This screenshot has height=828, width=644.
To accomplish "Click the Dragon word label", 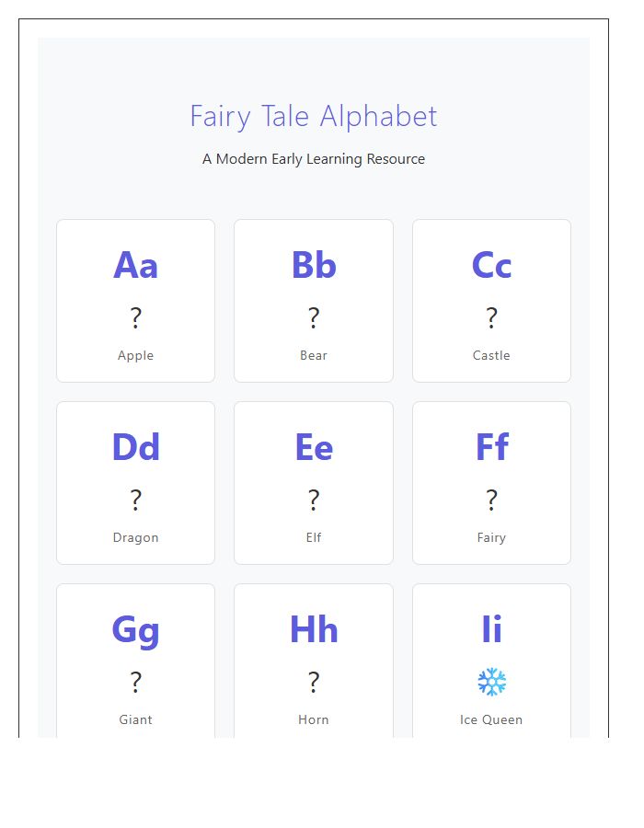I will click(x=135, y=537).
